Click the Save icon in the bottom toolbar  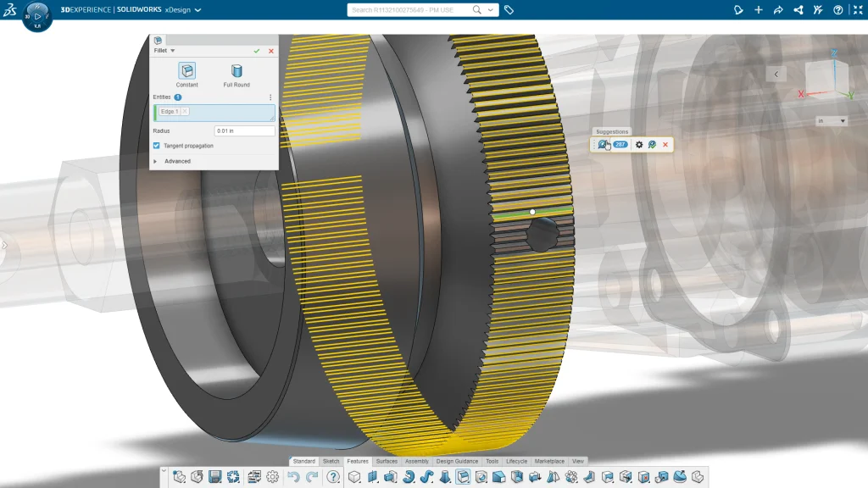pyautogui.click(x=214, y=475)
